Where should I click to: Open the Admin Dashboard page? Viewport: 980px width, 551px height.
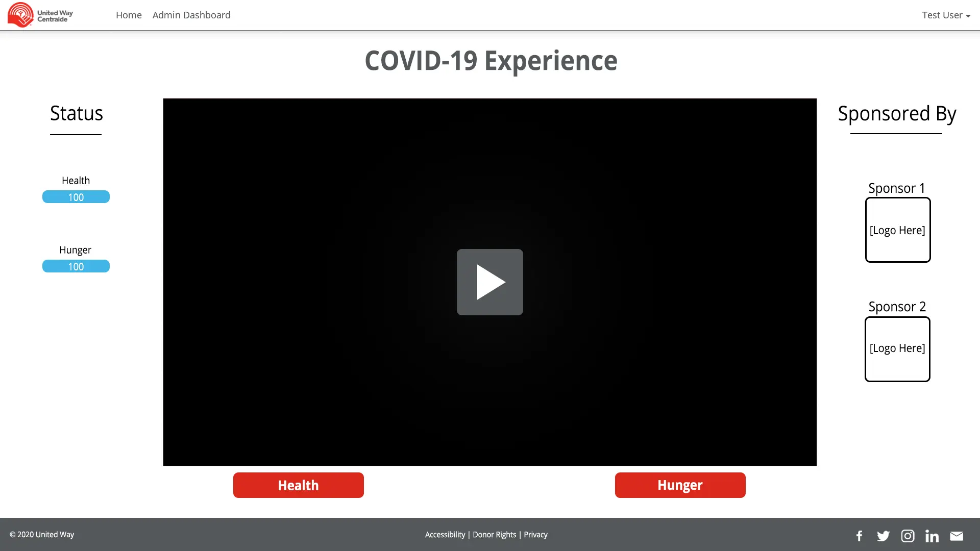pos(191,15)
